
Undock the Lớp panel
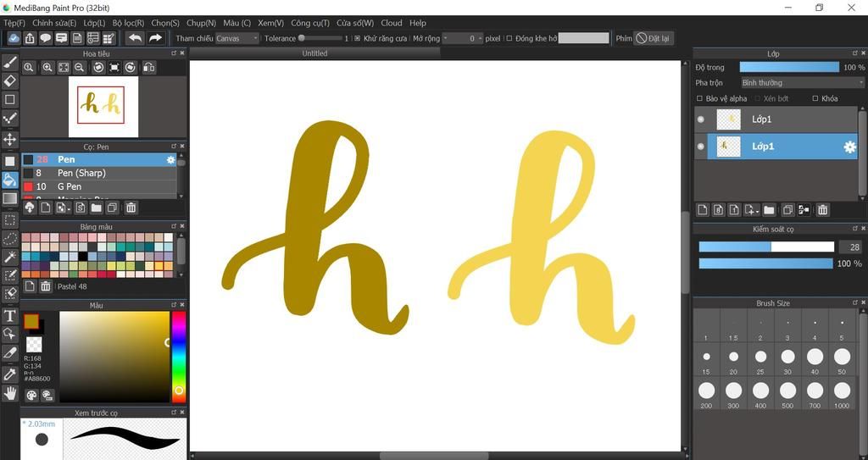[855, 53]
